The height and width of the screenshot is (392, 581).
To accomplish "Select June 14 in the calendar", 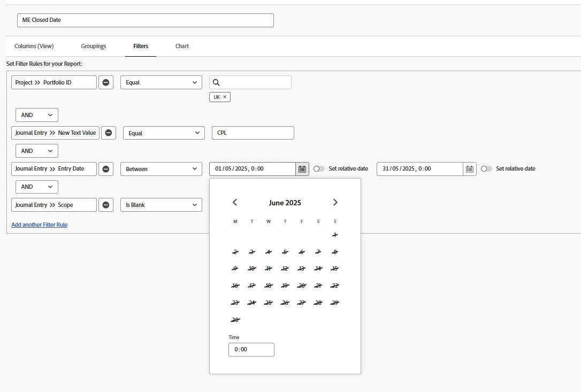I will (x=318, y=268).
